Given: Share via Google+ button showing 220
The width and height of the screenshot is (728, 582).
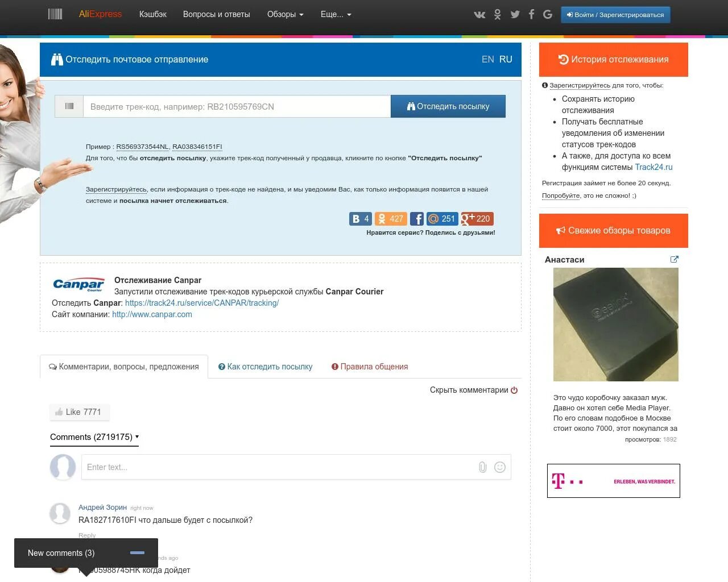Looking at the screenshot, I should [x=477, y=219].
